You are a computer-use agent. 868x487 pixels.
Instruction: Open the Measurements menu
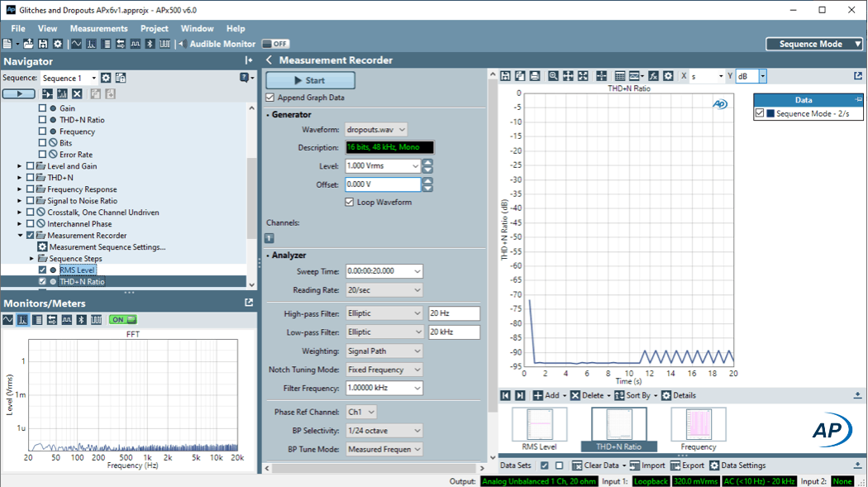coord(98,28)
